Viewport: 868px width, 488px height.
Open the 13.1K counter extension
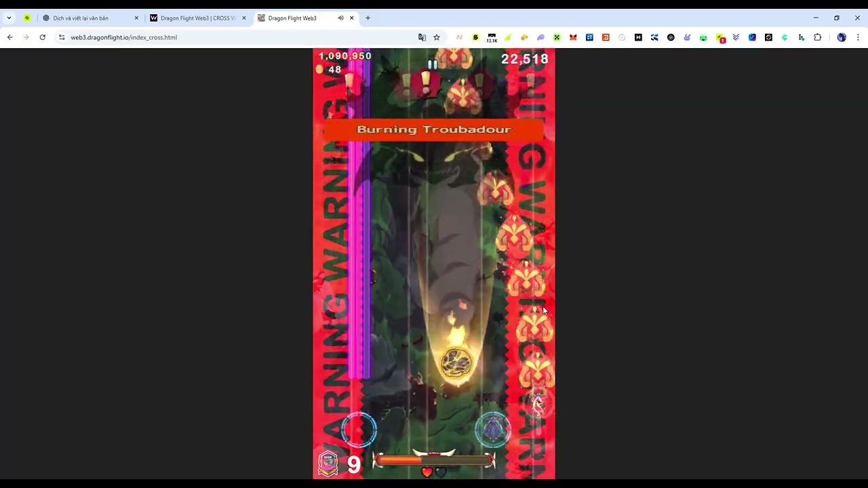click(492, 38)
